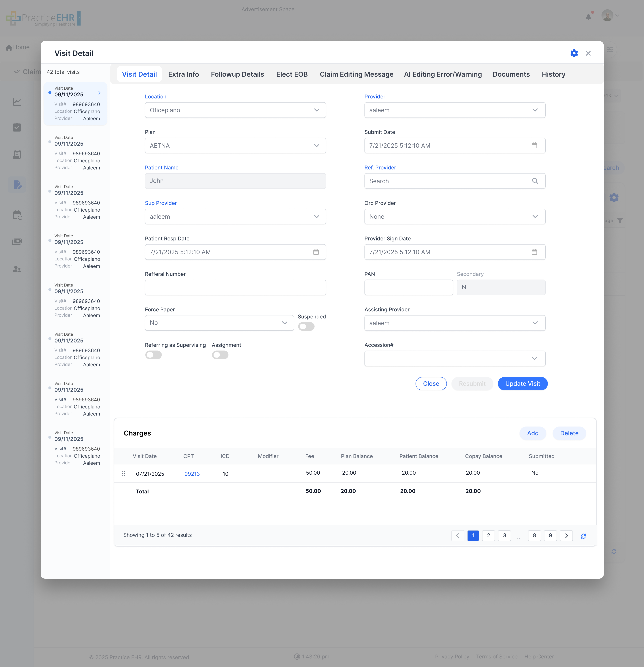
Task: Click the Ref. Provider search magnifier icon
Action: tap(535, 181)
